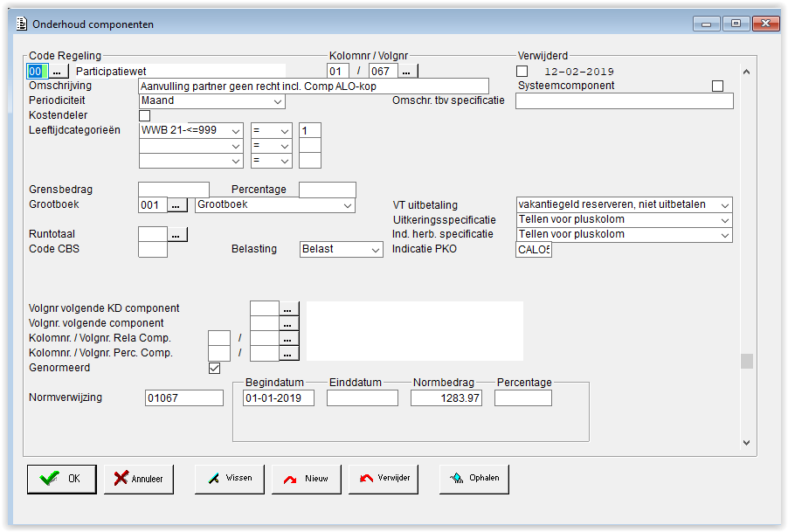Viewport: 788px width, 532px height.
Task: Clear the form with the Wissen button
Action: pos(230,479)
